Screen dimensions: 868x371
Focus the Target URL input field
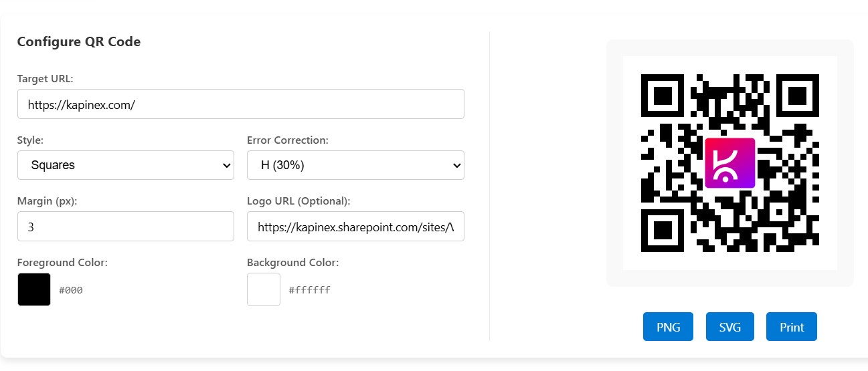pyautogui.click(x=241, y=104)
